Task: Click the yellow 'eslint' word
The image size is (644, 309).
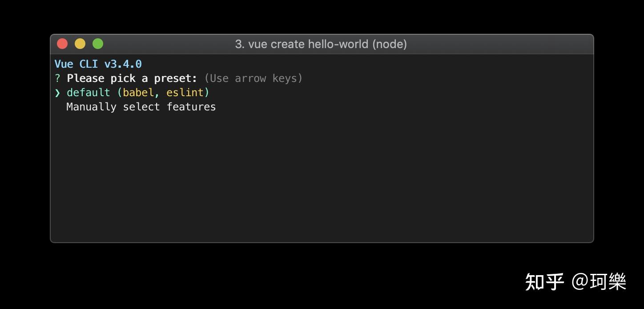Action: 185,93
